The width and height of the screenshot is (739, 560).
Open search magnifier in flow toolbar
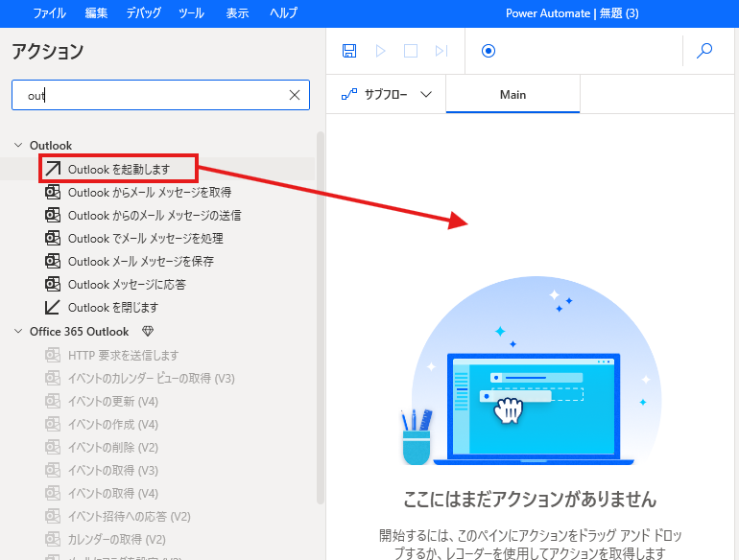pyautogui.click(x=704, y=51)
